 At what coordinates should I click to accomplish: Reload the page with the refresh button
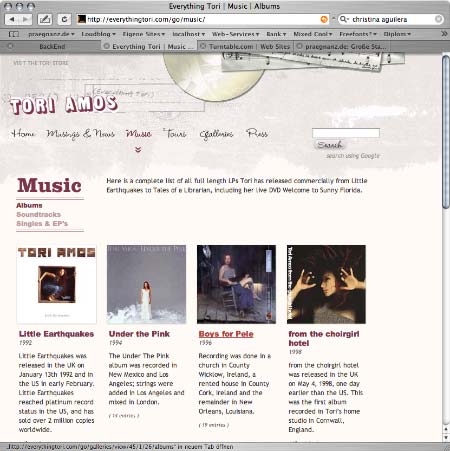tap(64, 19)
